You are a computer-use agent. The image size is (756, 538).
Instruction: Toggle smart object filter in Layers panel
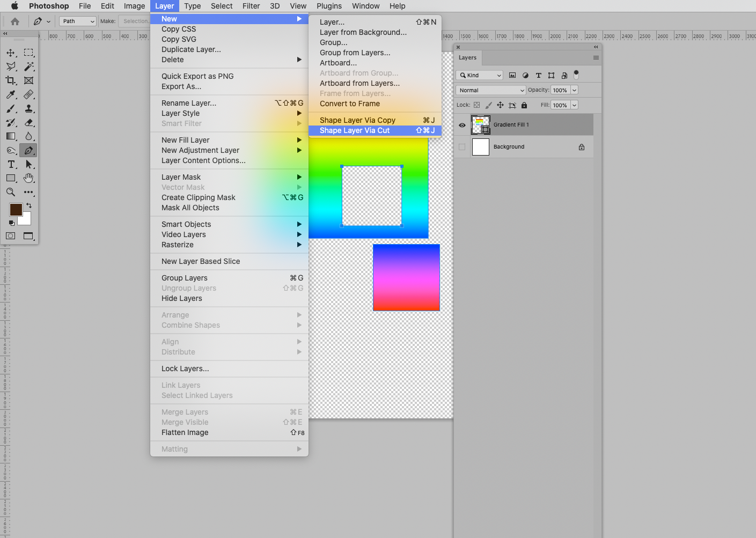pyautogui.click(x=564, y=75)
